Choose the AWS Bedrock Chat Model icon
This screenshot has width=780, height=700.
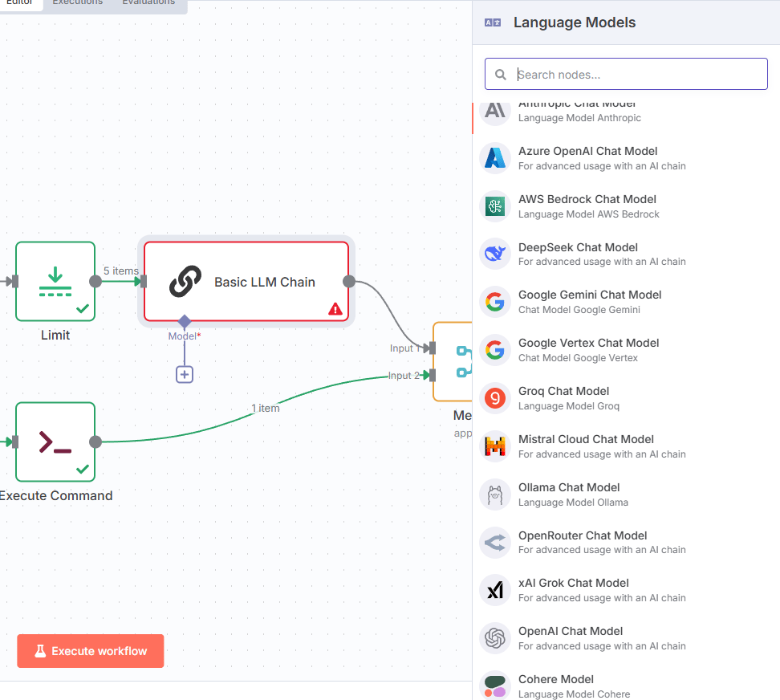click(x=495, y=206)
